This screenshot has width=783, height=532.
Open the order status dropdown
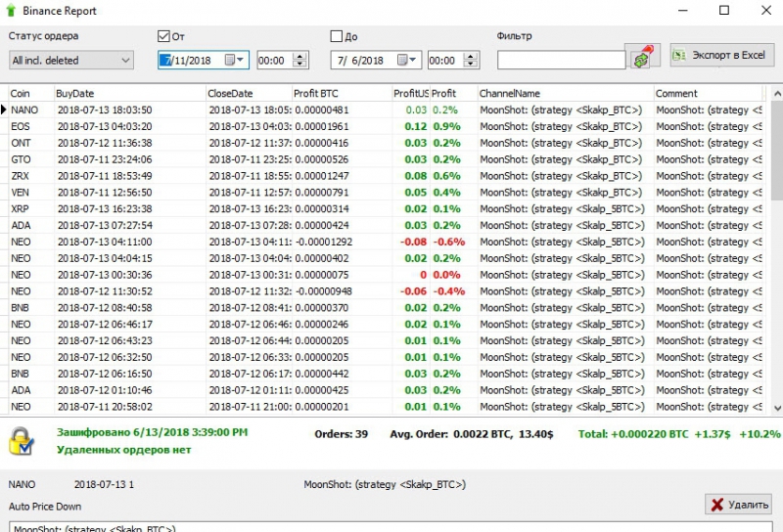pos(71,61)
